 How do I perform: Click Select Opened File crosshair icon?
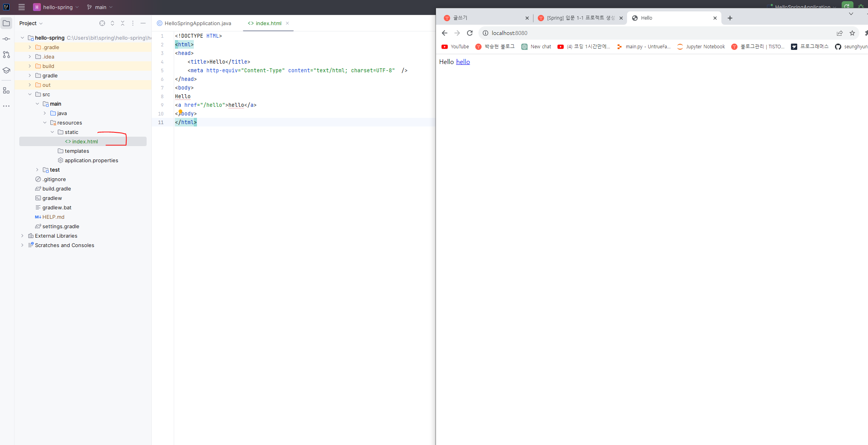tap(102, 23)
